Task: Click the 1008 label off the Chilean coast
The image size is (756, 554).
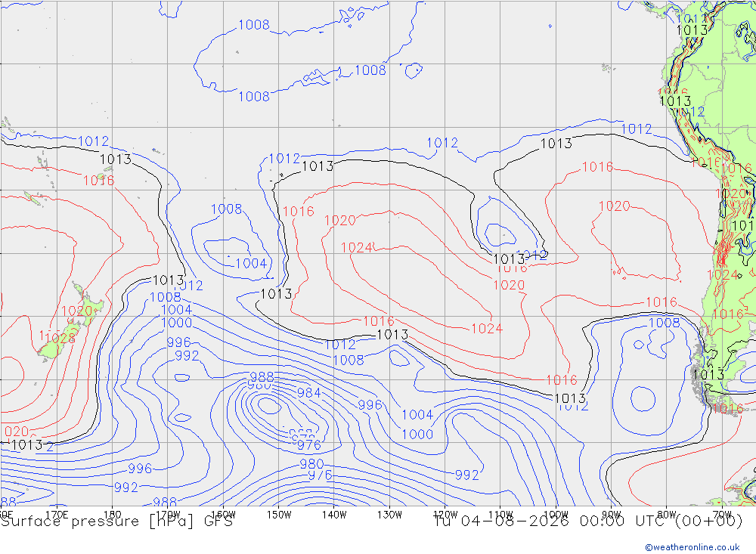Action: click(664, 323)
